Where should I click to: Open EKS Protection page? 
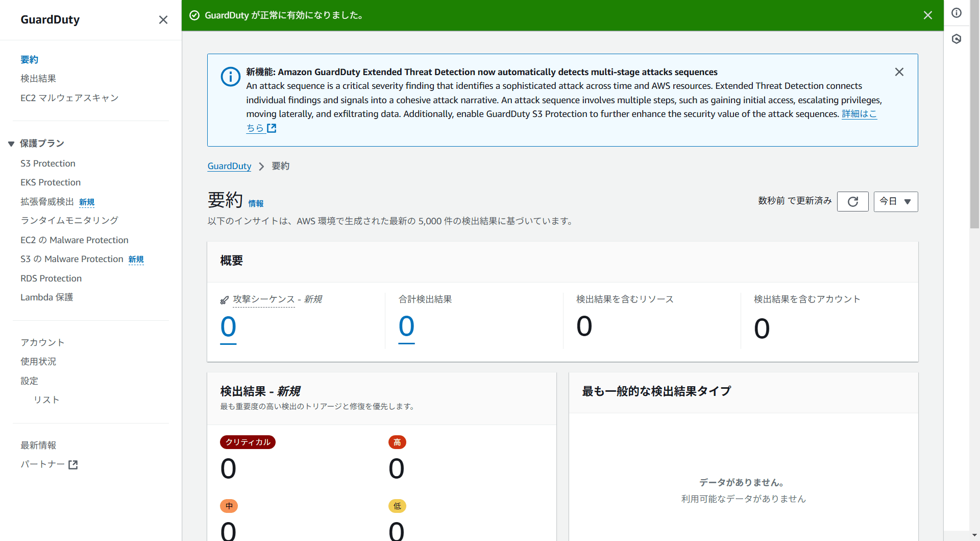pos(51,182)
